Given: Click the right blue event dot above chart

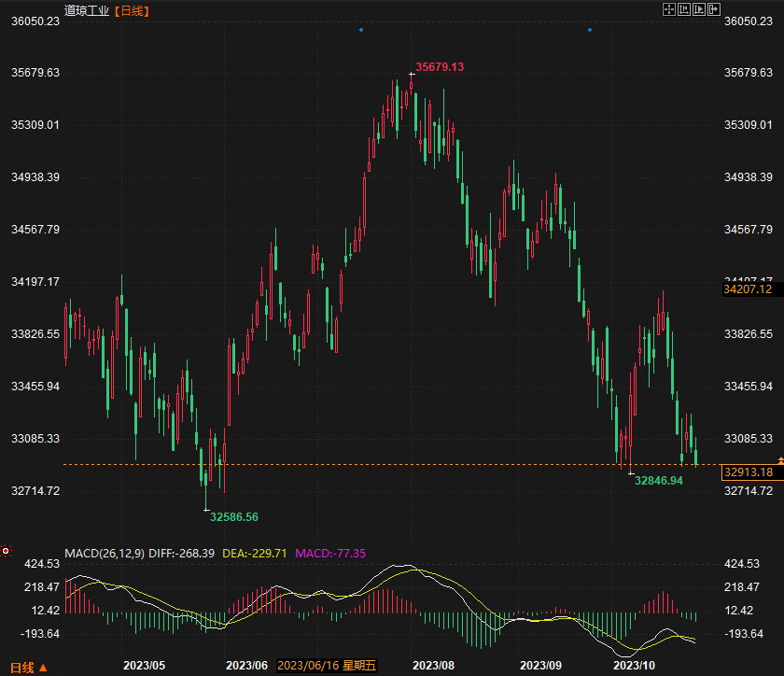Looking at the screenshot, I should (x=590, y=30).
